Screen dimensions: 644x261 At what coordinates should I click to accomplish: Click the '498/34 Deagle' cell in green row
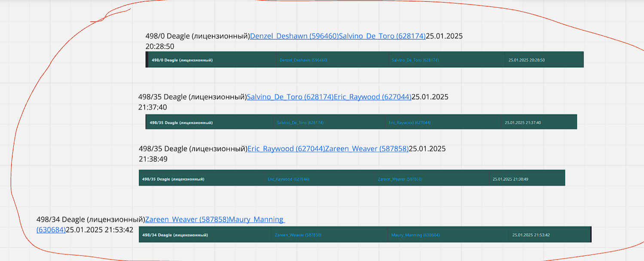pyautogui.click(x=175, y=235)
